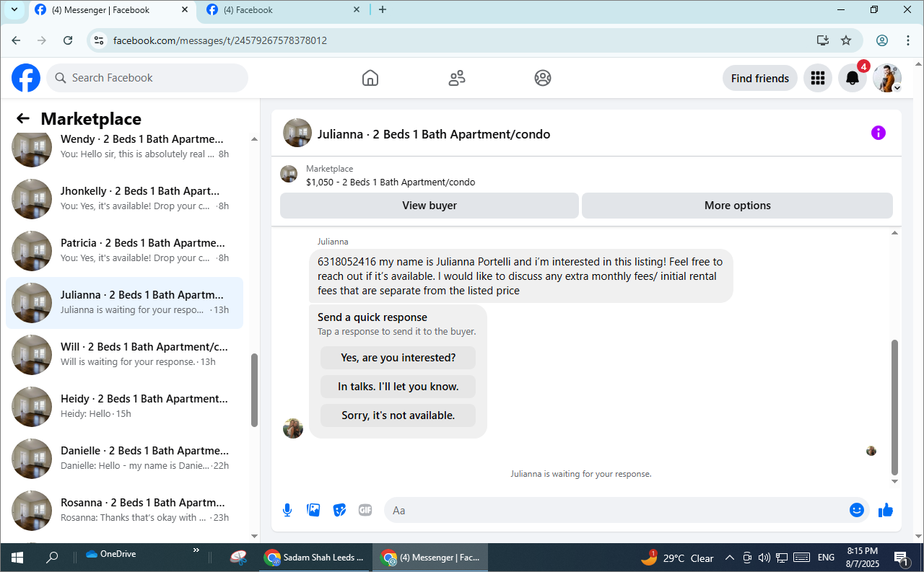Send quick response 'Yes, are you interested?'

(398, 358)
